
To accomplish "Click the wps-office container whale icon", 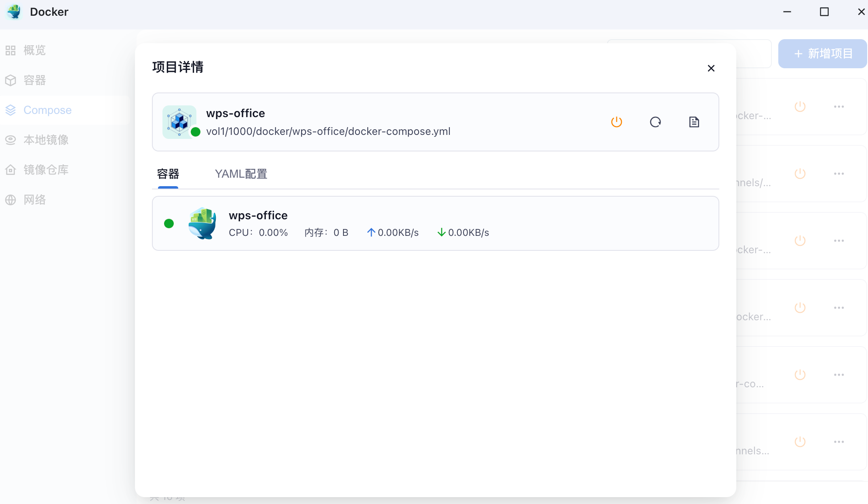I will [202, 223].
